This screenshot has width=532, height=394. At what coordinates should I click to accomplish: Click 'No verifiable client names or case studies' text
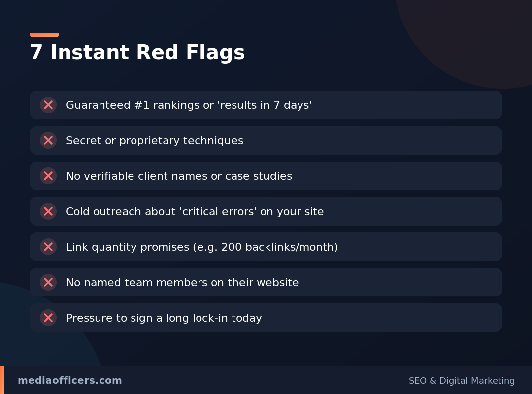[179, 176]
